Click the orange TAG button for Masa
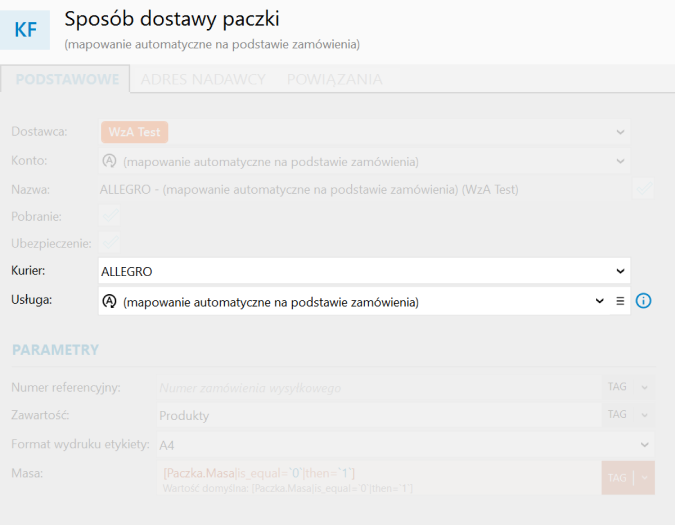The height and width of the screenshot is (525, 675). coord(617,478)
